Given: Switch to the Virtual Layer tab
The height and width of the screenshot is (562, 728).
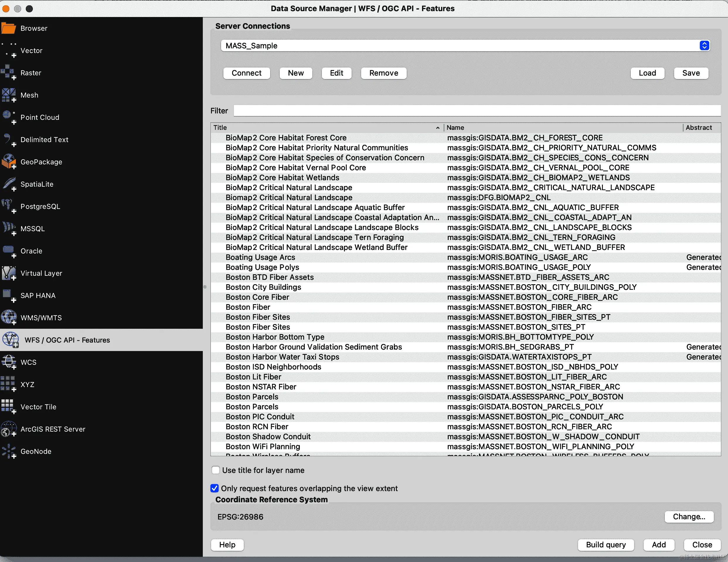Looking at the screenshot, I should [41, 273].
